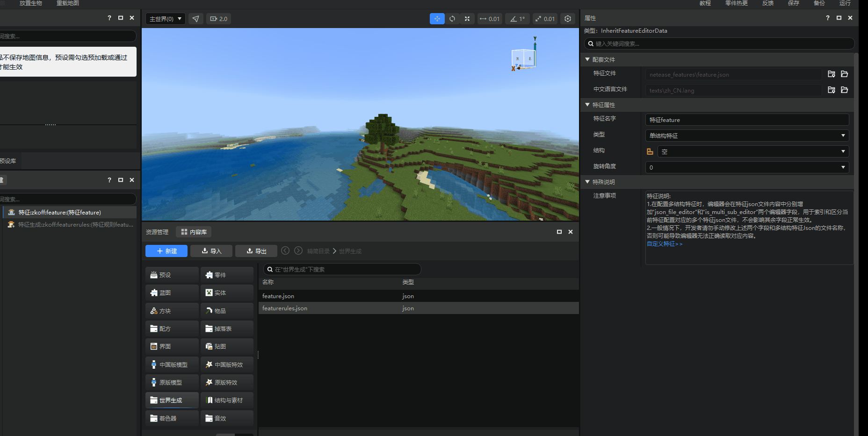Collapse the 特征属性 section

(x=587, y=105)
